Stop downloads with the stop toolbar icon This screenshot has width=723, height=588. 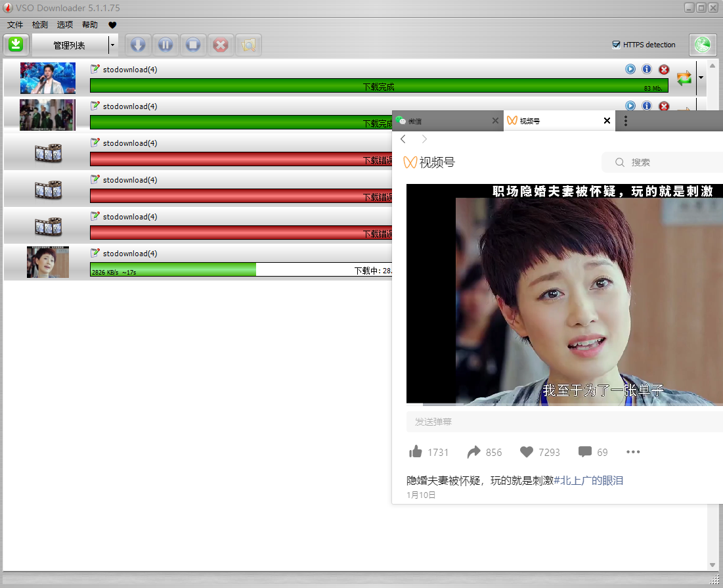pyautogui.click(x=193, y=45)
